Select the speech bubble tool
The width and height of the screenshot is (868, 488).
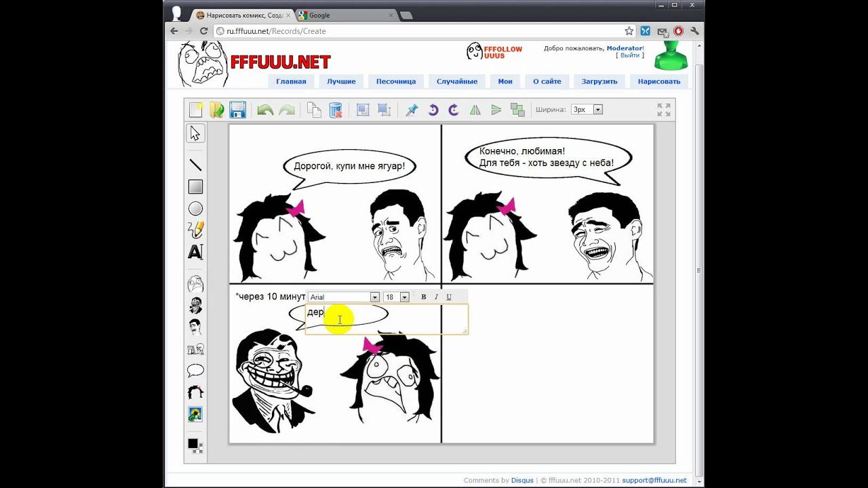195,371
